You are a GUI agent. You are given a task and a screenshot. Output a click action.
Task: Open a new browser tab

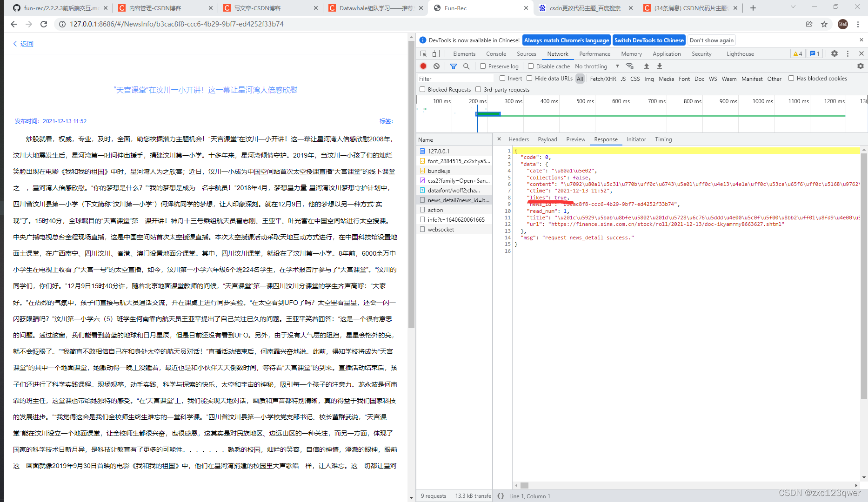tap(753, 8)
